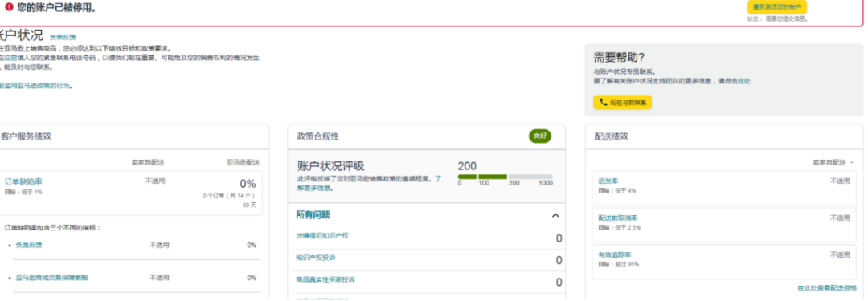The image size is (868, 301).
Task: Open the 卖家自配送 dropdown in 配送绩效
Action: coord(833,162)
